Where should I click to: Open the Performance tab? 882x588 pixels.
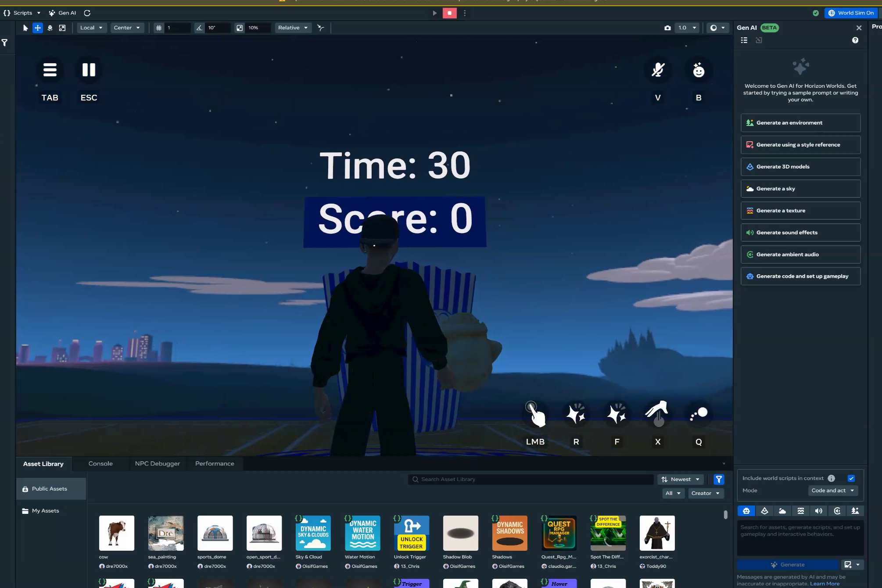[x=215, y=464]
